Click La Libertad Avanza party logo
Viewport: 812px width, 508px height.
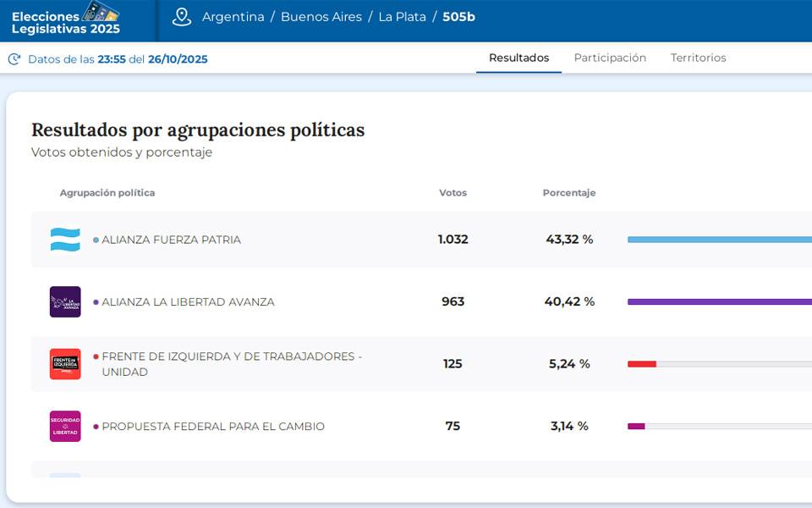[x=65, y=302]
